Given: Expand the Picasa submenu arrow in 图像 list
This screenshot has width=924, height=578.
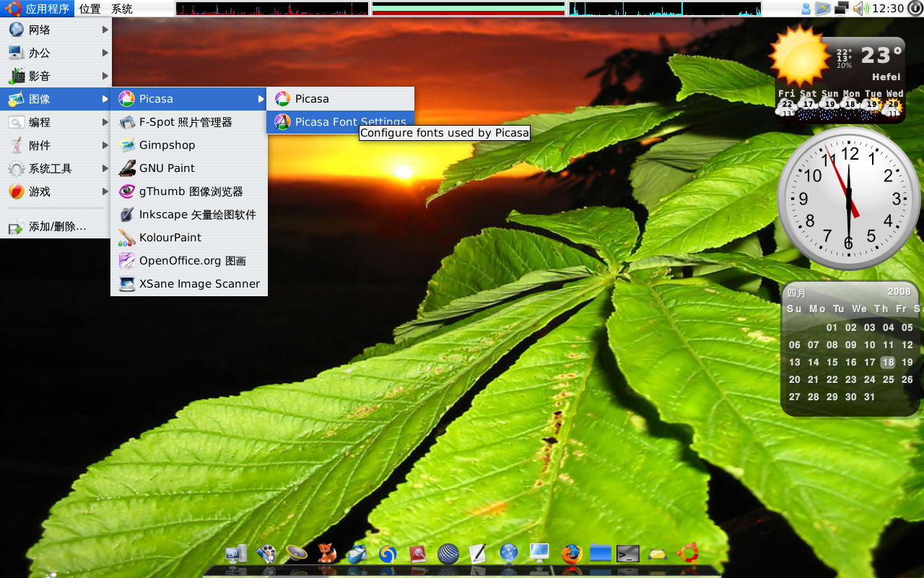Looking at the screenshot, I should pos(261,99).
